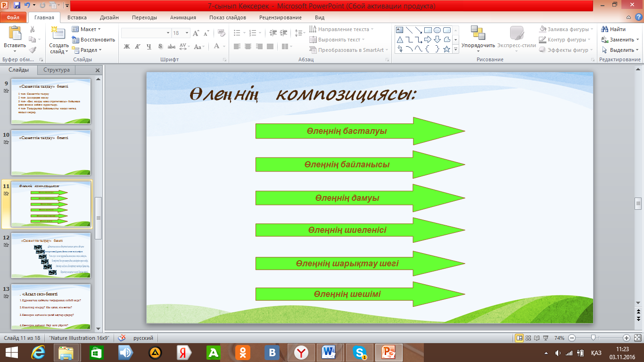
Task: Click Выделить selection button
Action: click(620, 50)
